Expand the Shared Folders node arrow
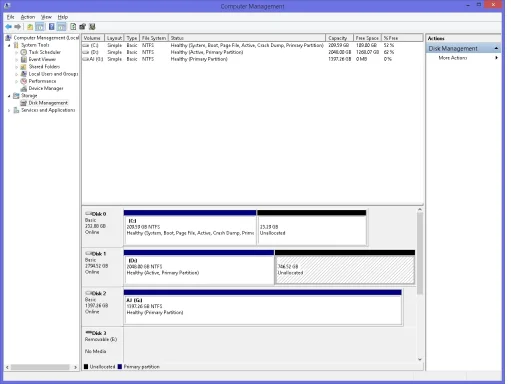 coord(16,67)
